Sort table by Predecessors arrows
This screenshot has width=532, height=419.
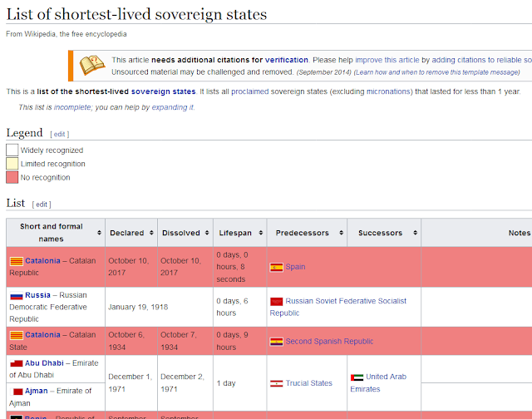(x=341, y=233)
